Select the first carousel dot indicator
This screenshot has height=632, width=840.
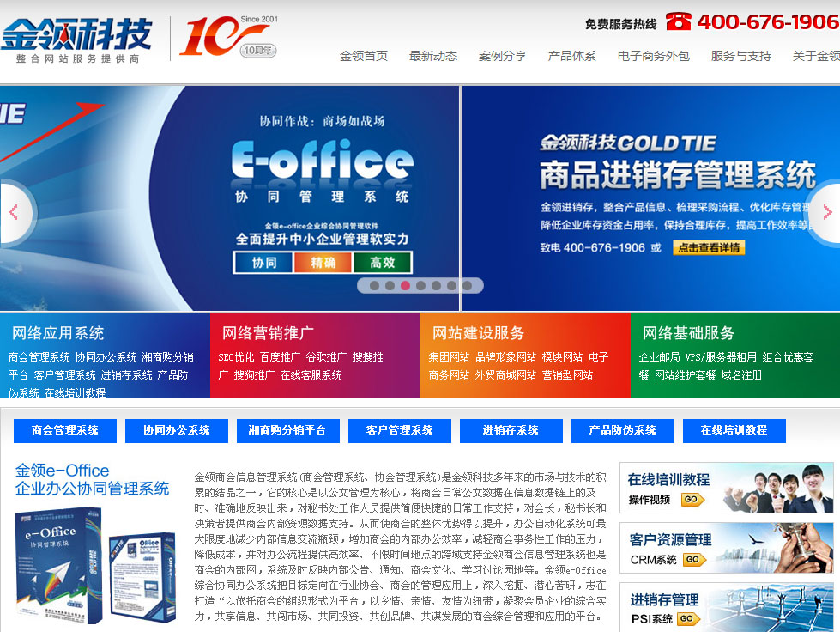(x=374, y=286)
